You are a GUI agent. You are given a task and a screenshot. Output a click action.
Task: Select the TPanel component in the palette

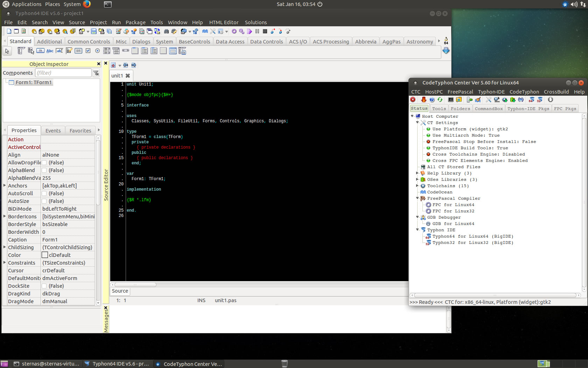tap(163, 51)
